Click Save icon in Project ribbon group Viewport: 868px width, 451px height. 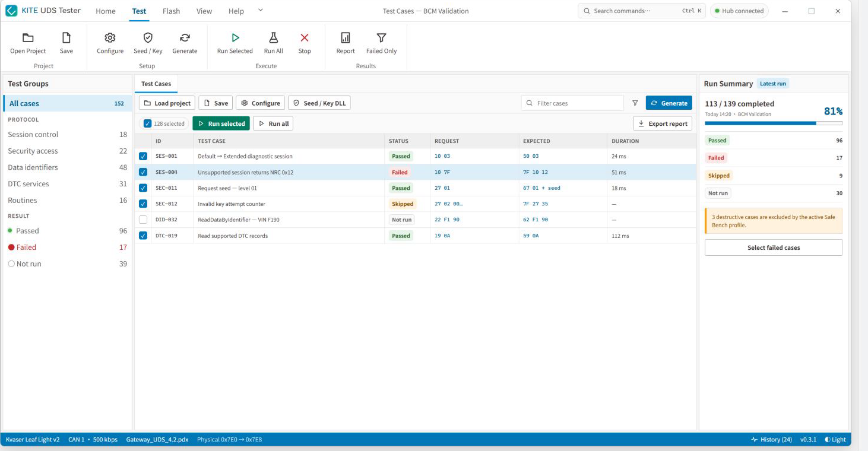click(x=66, y=38)
